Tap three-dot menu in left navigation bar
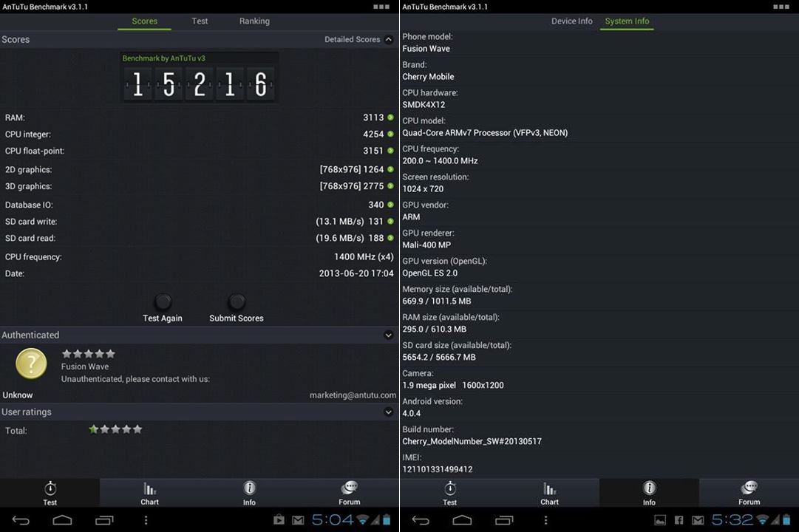The height and width of the screenshot is (532, 799). pos(146,519)
